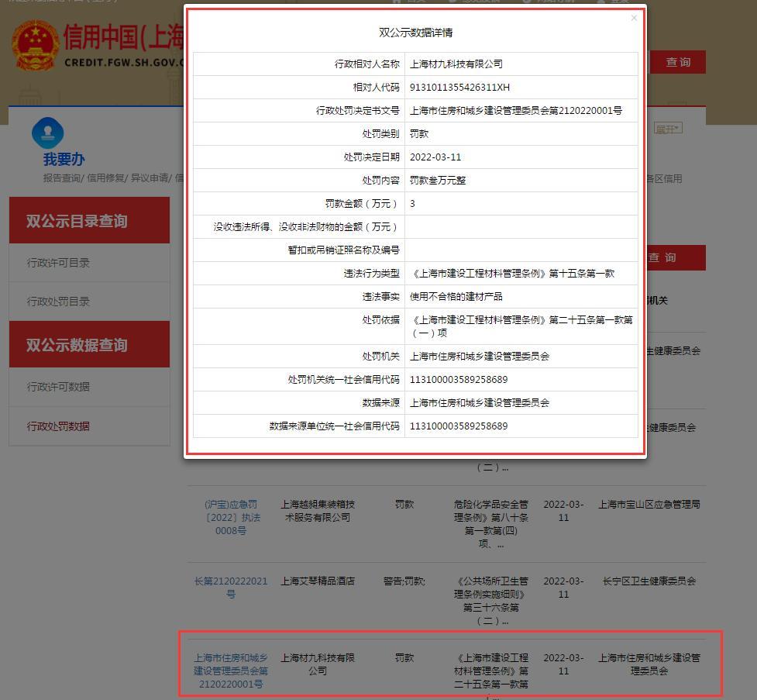The image size is (757, 700).
Task: Click 信用中国(上海) site title
Action: (x=123, y=36)
